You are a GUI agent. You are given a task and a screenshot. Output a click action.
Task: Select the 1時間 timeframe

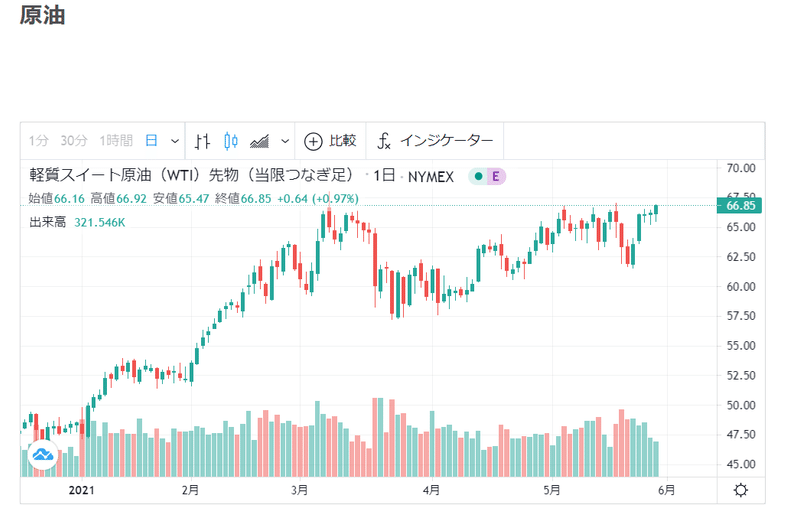tap(116, 140)
